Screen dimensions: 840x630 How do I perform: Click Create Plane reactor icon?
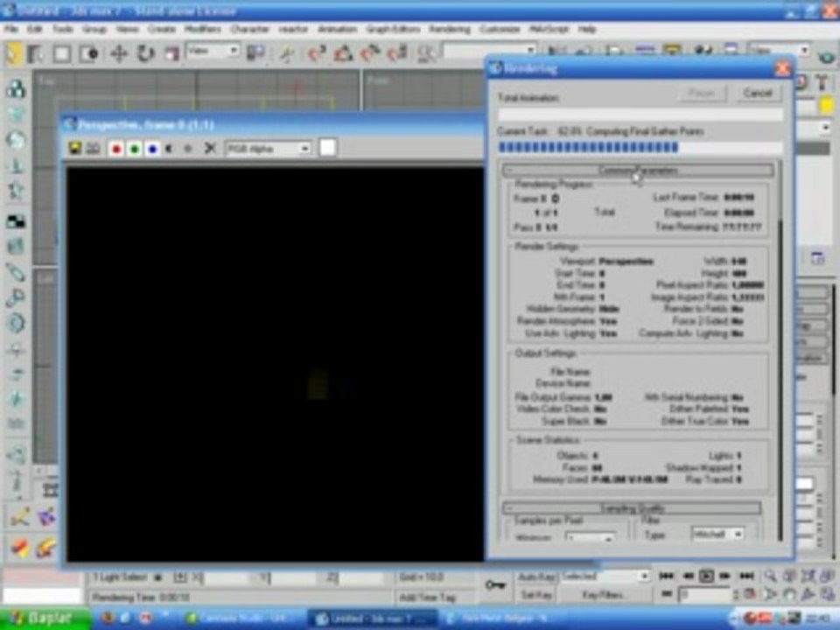16,220
